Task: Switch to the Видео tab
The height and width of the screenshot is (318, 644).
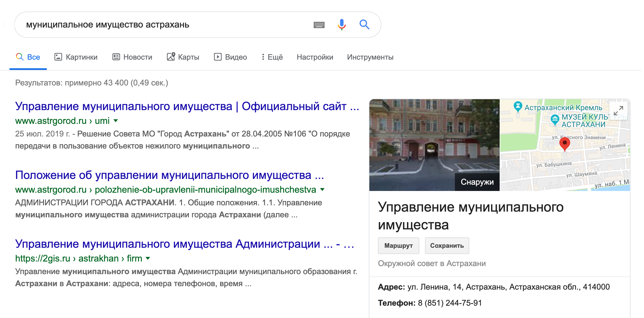Action: [x=230, y=57]
